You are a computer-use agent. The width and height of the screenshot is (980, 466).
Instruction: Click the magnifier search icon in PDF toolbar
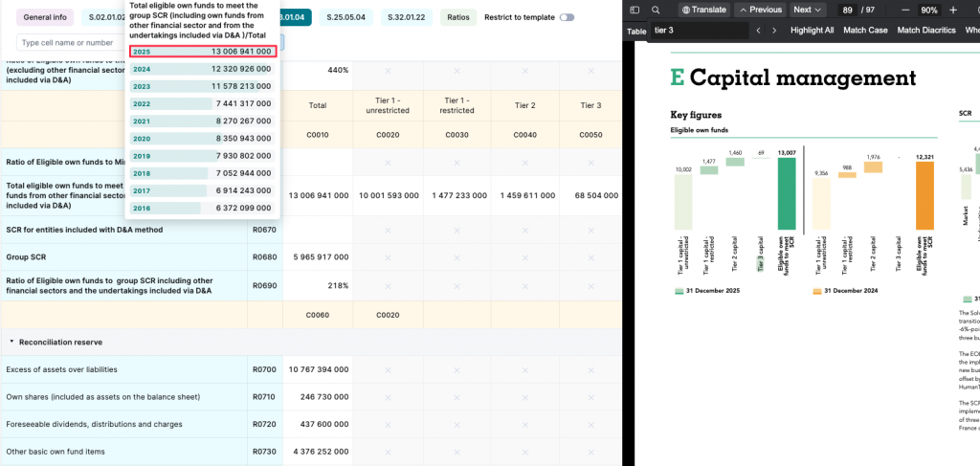tap(656, 10)
